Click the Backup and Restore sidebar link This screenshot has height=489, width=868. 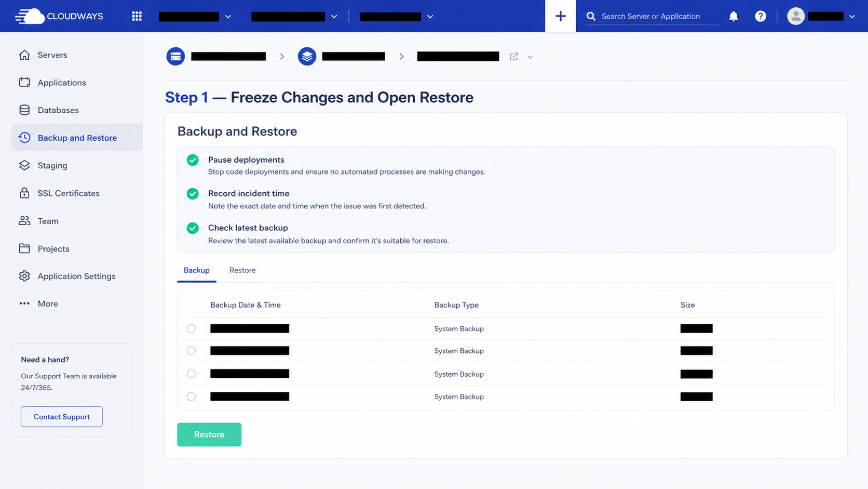(76, 137)
